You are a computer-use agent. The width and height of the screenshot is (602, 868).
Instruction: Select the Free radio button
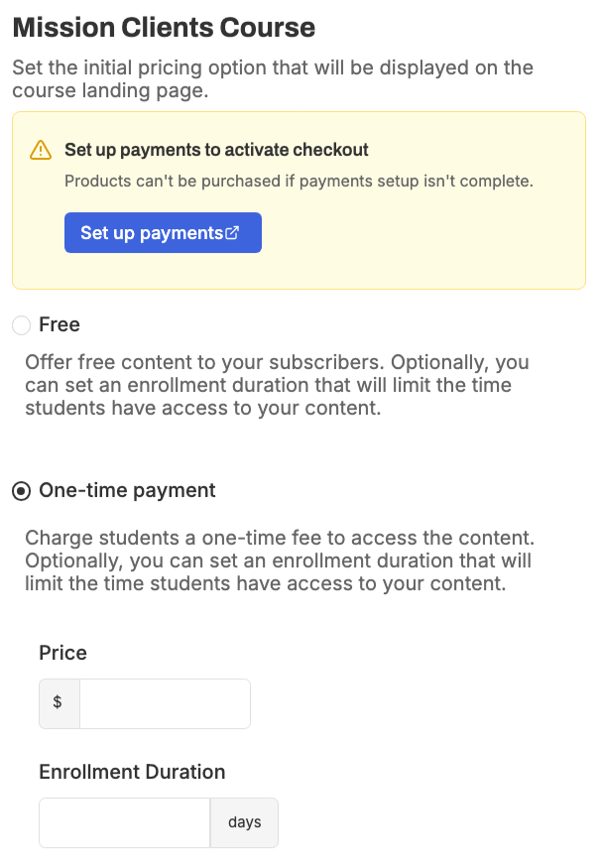click(21, 325)
